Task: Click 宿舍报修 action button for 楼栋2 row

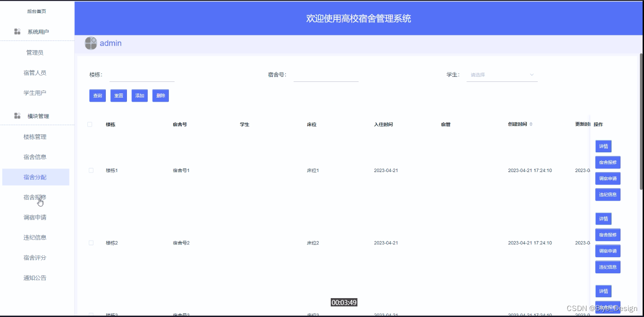Action: click(608, 235)
